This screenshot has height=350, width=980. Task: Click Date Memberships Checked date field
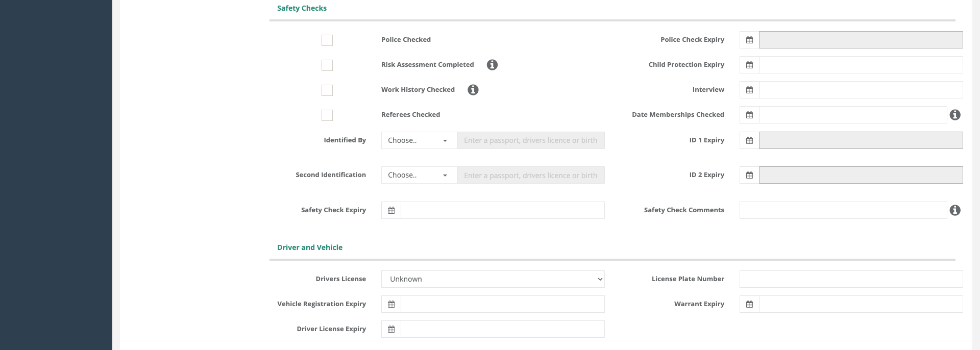[853, 115]
